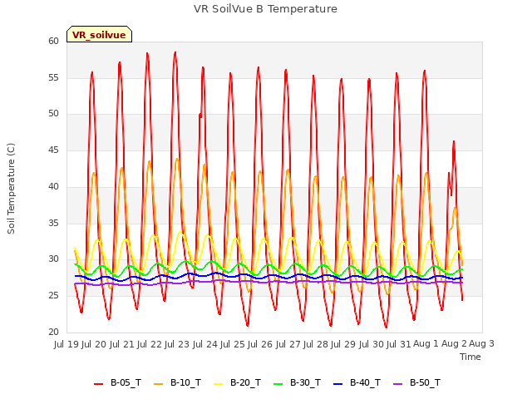Viewport: 532px width, 399px height.
Task: Click the highest red B-05_T peak near Jul 23
Action: tap(175, 52)
